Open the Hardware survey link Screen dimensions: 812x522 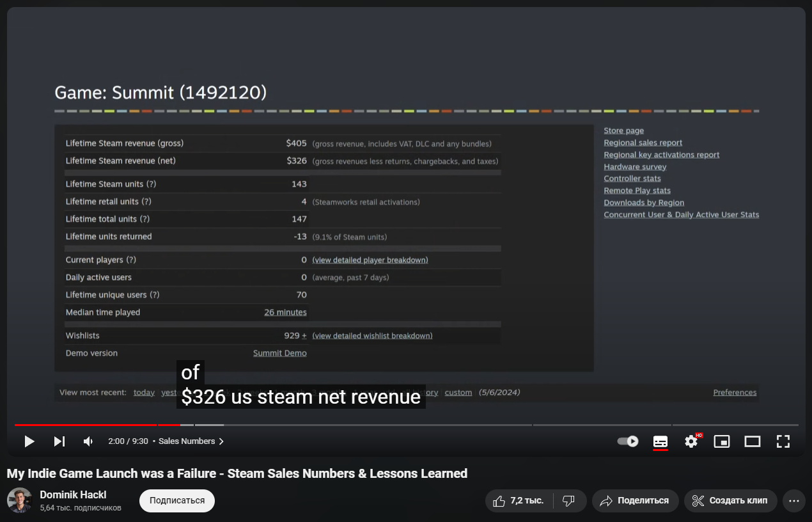tap(635, 167)
